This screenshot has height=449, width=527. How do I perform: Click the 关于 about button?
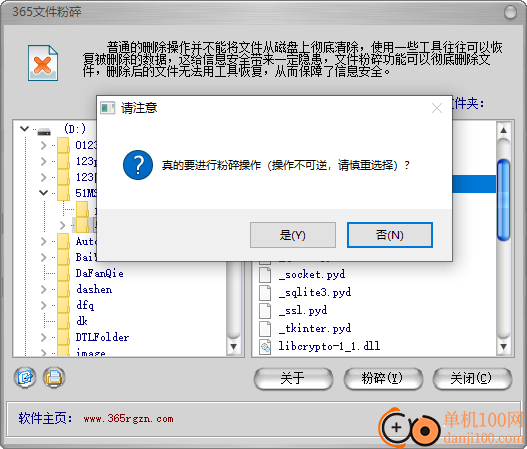click(x=293, y=378)
